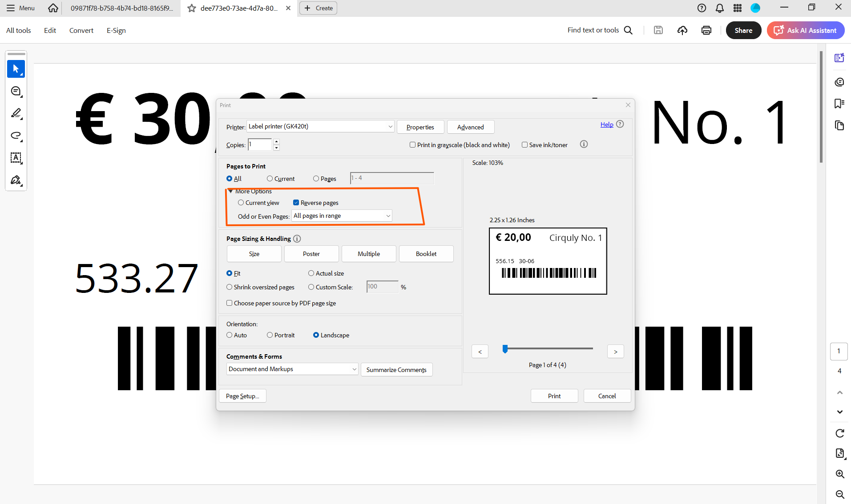851x504 pixels.
Task: Click the label print preview thumbnail
Action: 548,261
